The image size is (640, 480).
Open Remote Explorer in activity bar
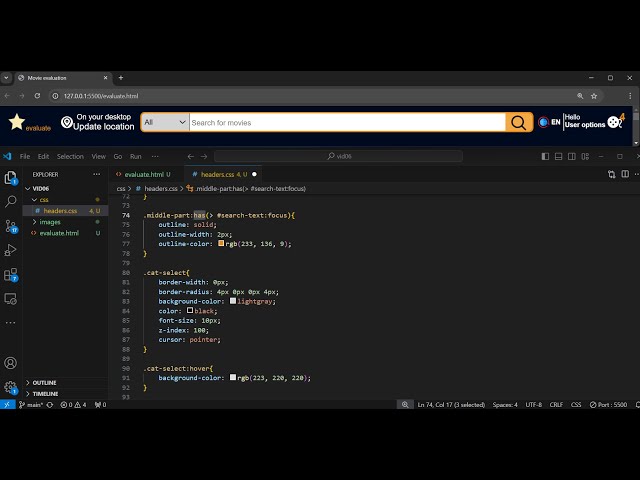[10, 299]
